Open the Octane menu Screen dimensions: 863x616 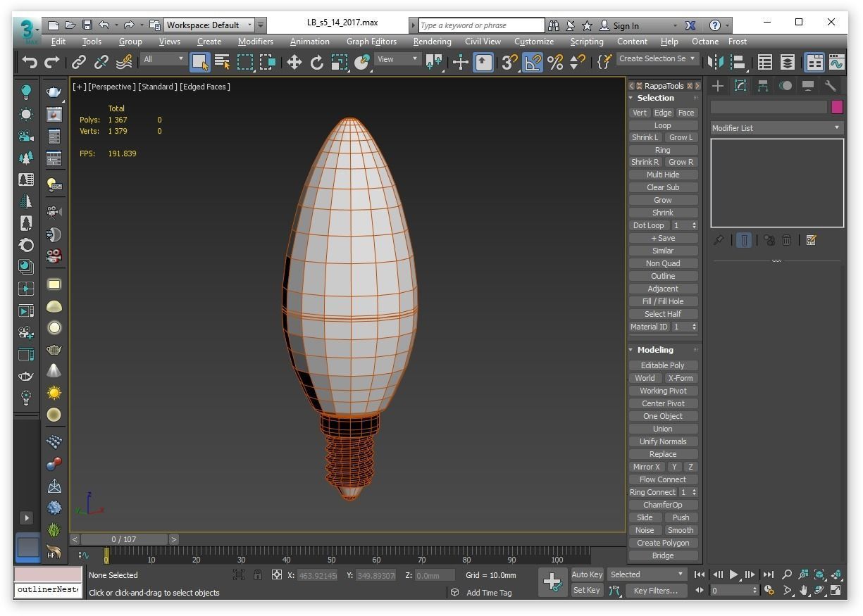pyautogui.click(x=704, y=42)
